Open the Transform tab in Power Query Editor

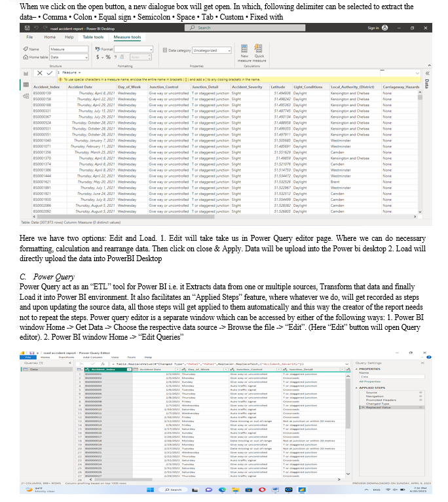66,357
